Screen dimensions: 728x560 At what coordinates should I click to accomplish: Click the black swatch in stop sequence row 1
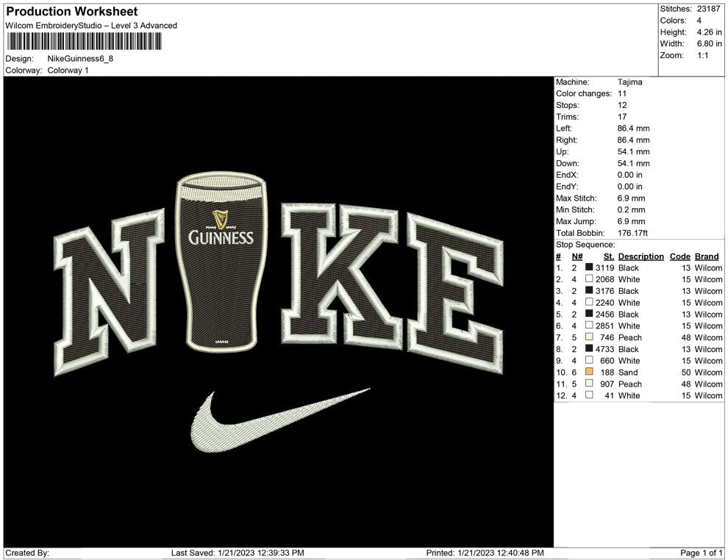point(589,268)
